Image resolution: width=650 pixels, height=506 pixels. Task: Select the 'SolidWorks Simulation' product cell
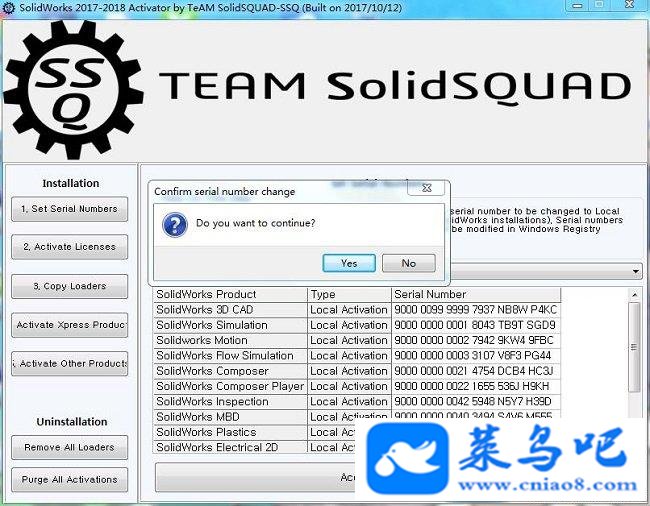click(x=230, y=325)
